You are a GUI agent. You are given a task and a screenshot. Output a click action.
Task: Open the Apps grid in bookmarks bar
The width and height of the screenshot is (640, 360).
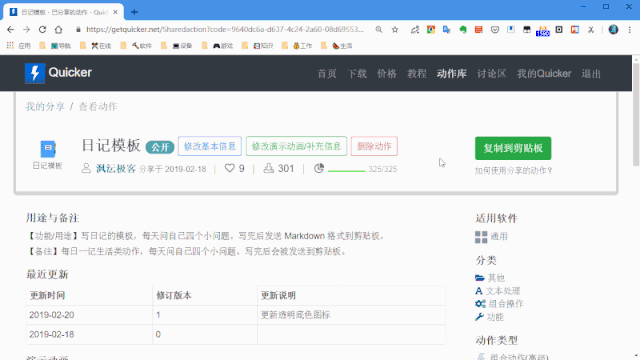point(11,46)
